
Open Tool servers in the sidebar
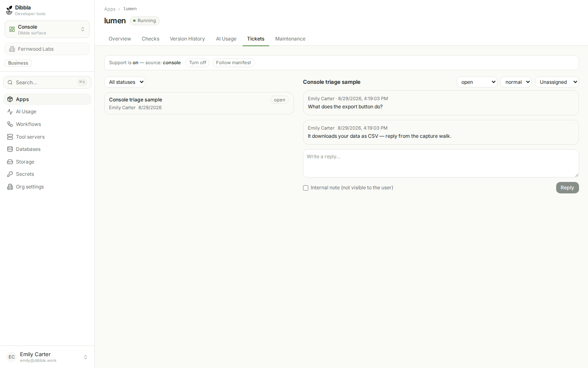(x=47, y=137)
